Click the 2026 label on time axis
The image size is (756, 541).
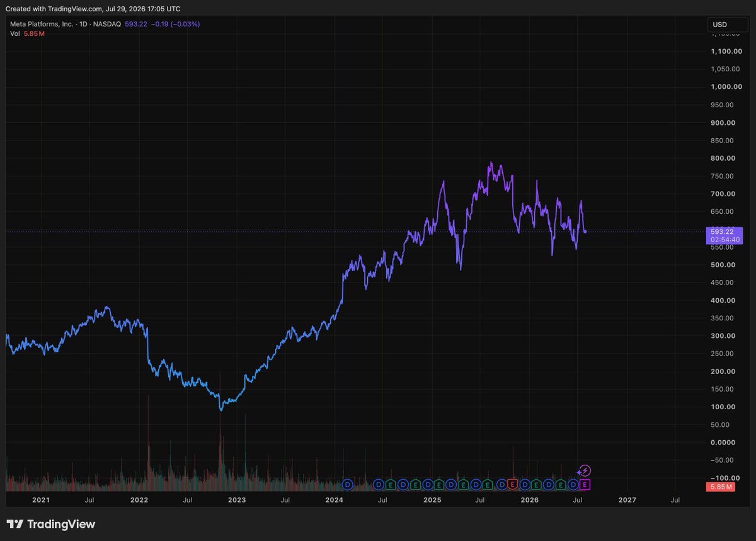click(530, 500)
